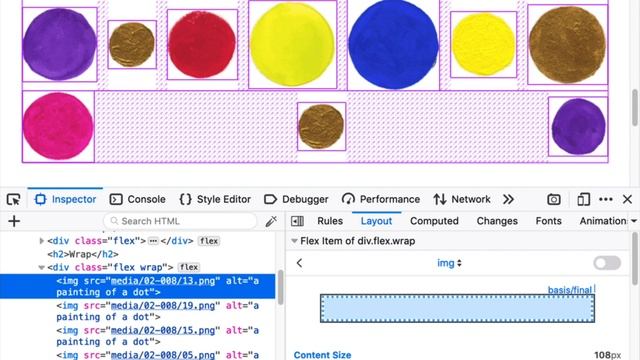Click the gold dot in second row
The width and height of the screenshot is (640, 360).
click(x=322, y=127)
